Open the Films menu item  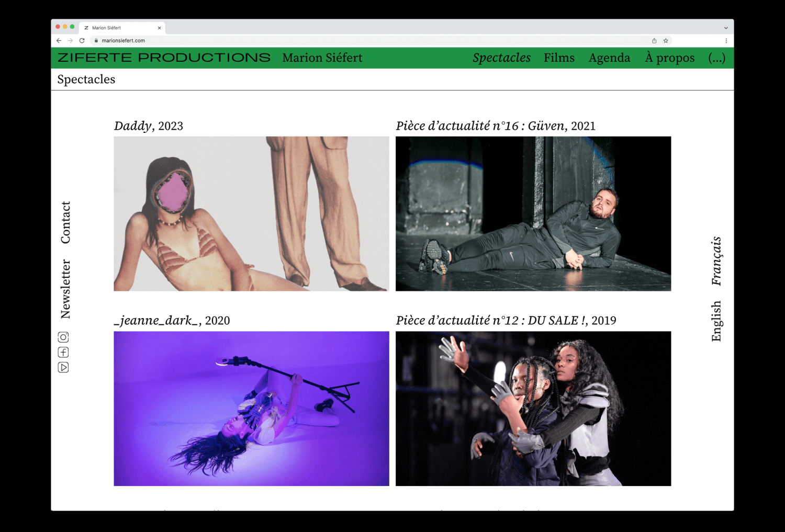559,58
